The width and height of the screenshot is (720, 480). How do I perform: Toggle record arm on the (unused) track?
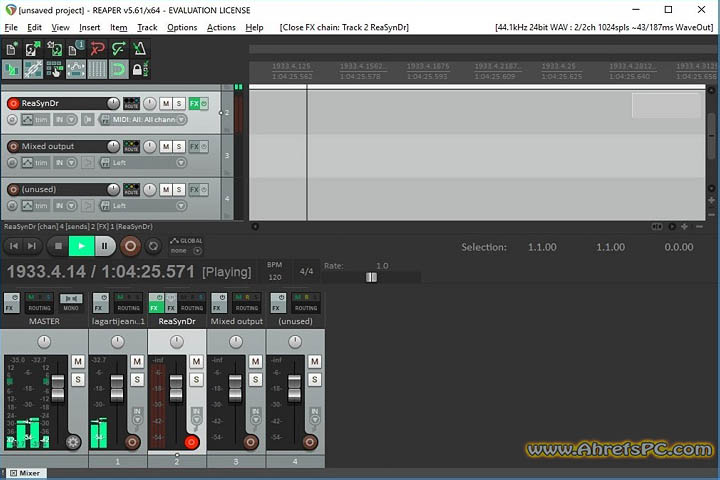(x=13, y=189)
